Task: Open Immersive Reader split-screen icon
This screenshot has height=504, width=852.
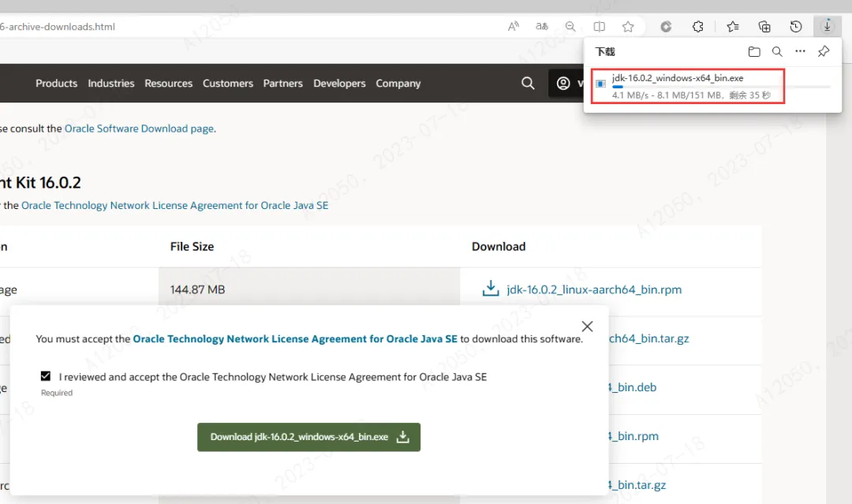Action: point(600,27)
